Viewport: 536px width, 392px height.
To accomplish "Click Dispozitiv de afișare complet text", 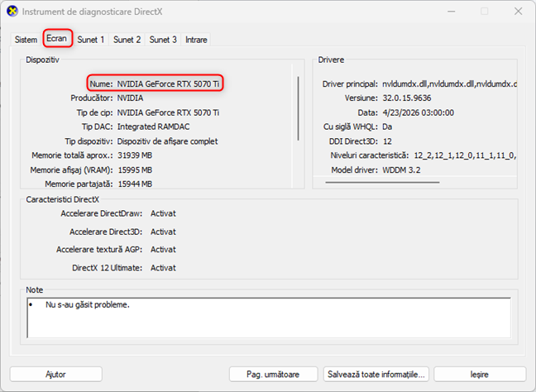I will coord(167,141).
